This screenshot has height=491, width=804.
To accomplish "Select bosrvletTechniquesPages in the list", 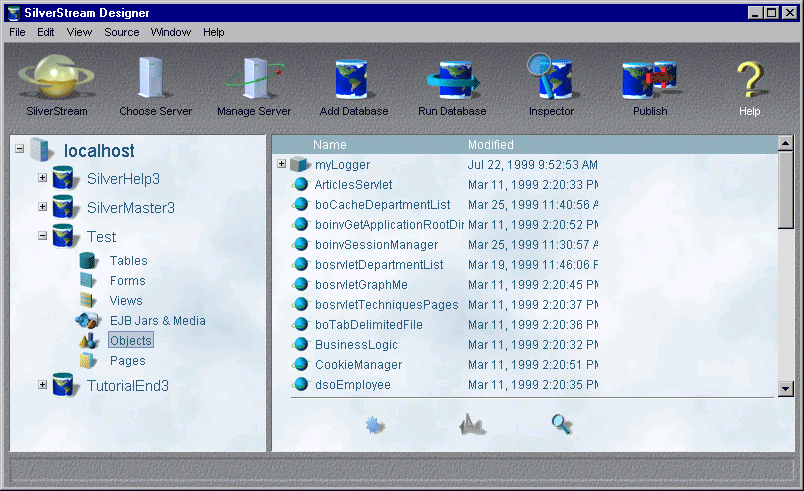I will [x=387, y=304].
